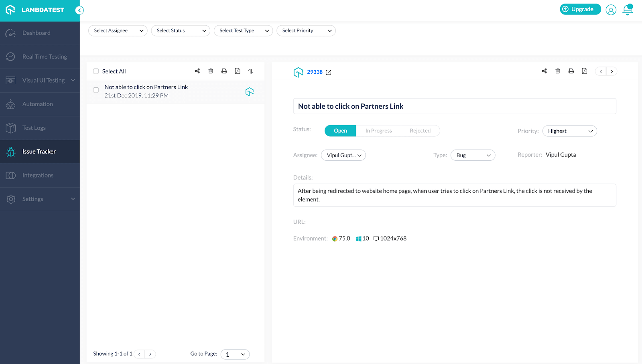642x364 pixels.
Task: Open Test Logs from the sidebar
Action: pos(34,127)
